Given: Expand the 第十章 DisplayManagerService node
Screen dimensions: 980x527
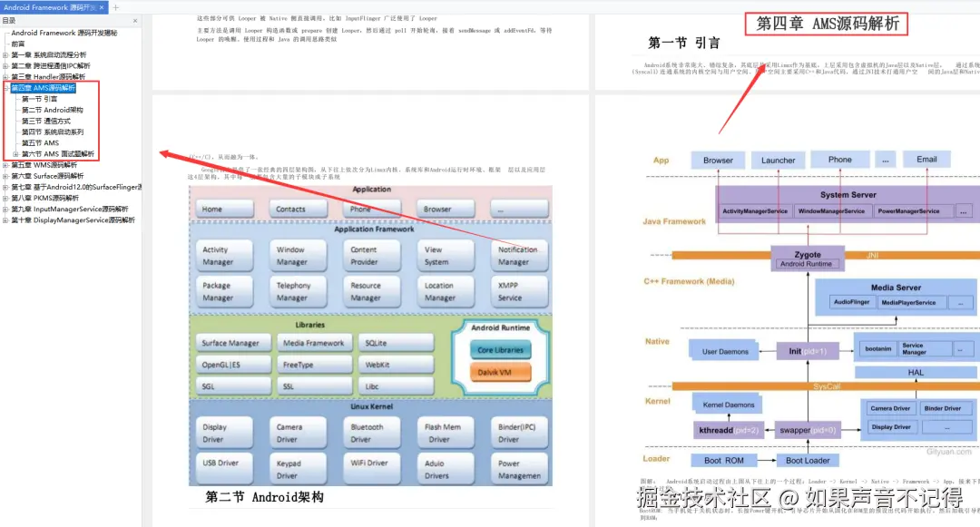Looking at the screenshot, I should 5,220.
